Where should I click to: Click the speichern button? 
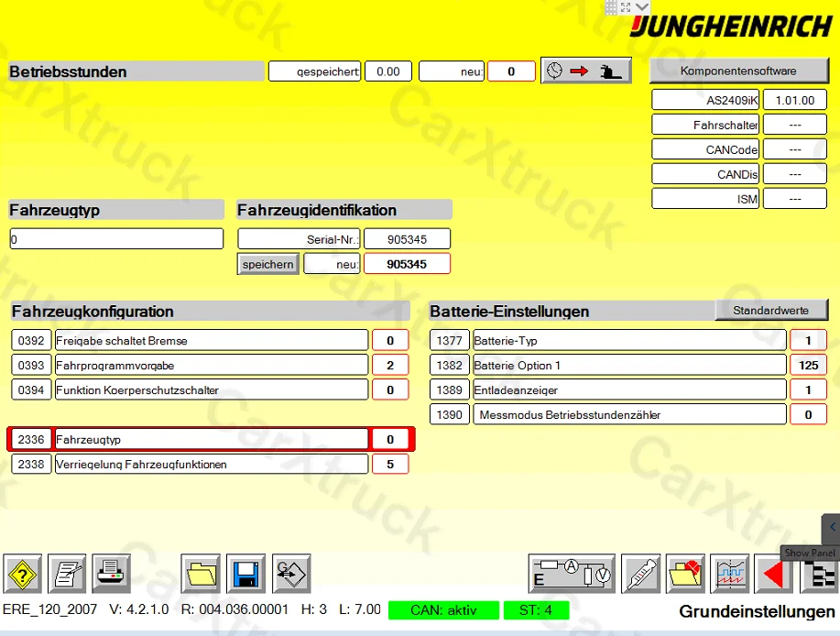point(267,264)
